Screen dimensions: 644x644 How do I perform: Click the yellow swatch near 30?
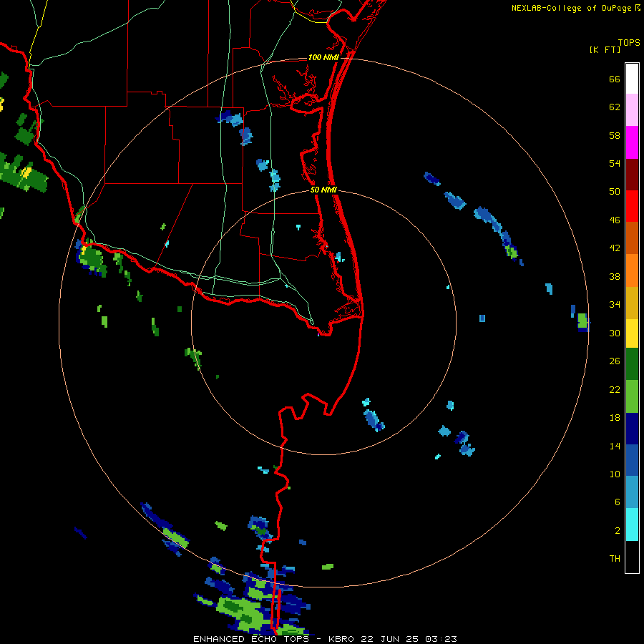(632, 333)
